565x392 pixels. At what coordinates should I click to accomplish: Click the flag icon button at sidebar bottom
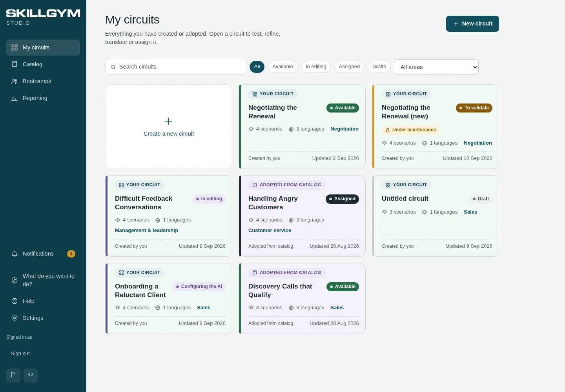(13, 375)
